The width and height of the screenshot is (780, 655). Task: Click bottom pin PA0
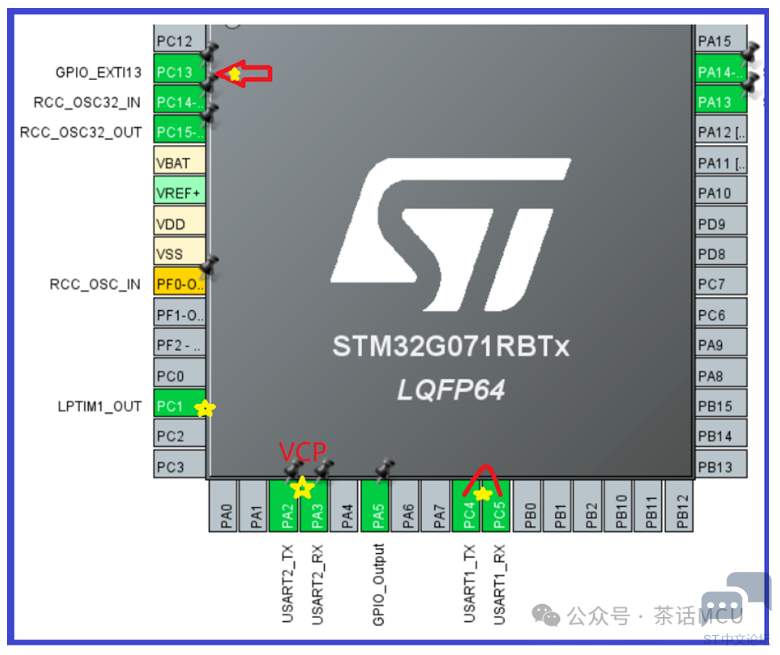[x=223, y=506]
